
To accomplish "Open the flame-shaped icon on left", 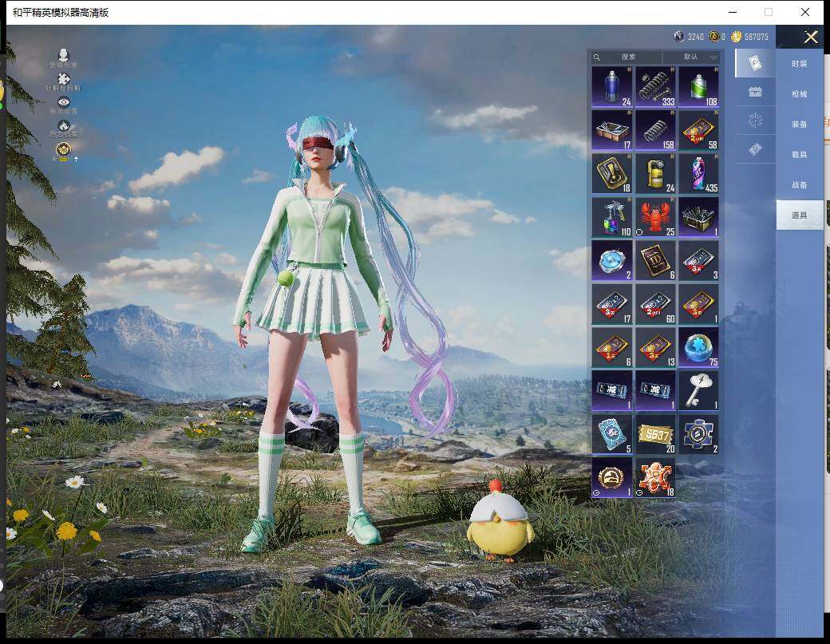I will (x=64, y=125).
